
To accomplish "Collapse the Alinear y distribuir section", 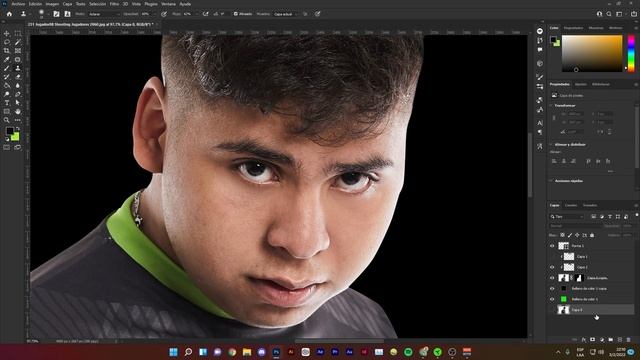I will [551, 144].
